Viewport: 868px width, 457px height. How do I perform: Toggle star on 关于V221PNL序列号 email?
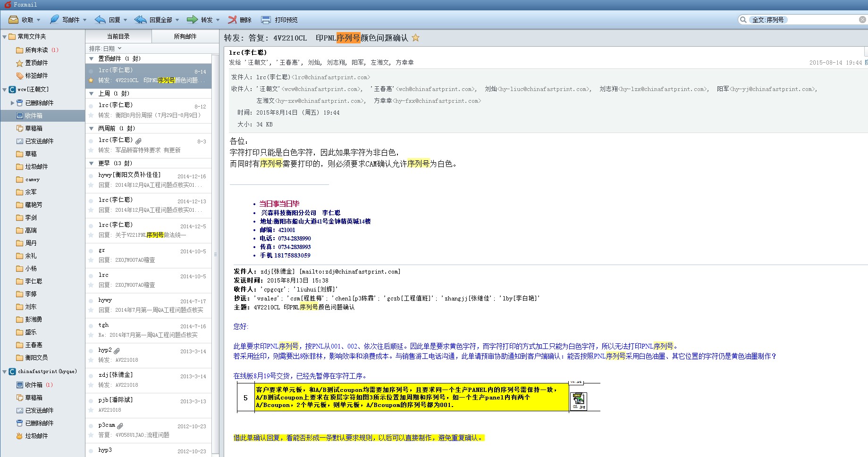(x=91, y=235)
